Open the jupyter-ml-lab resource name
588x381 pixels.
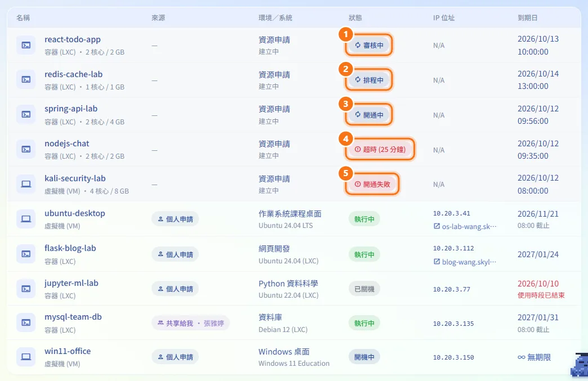coord(72,283)
